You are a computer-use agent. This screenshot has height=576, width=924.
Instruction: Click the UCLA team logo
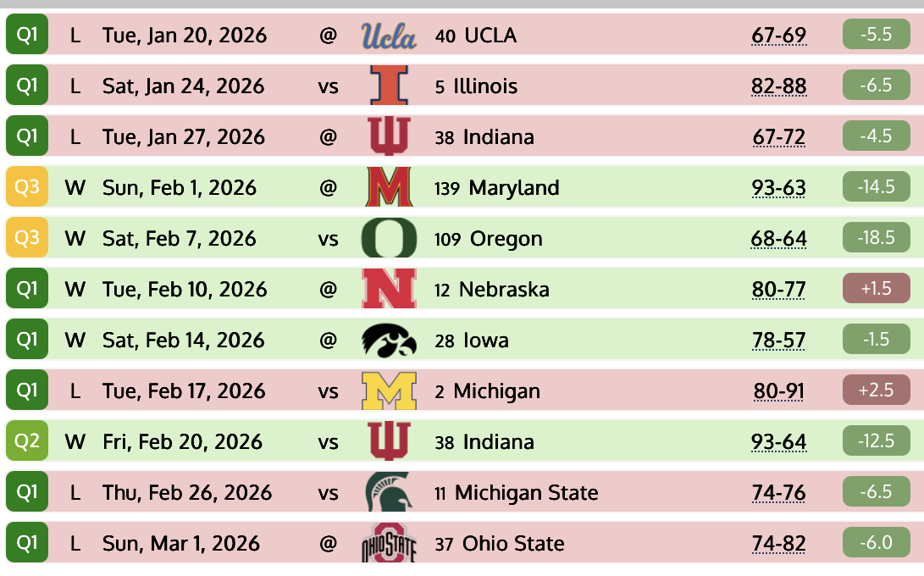[389, 36]
